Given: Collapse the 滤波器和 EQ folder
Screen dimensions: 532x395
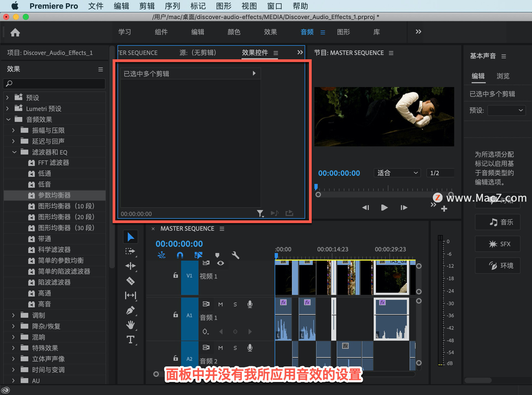Looking at the screenshot, I should [x=14, y=152].
